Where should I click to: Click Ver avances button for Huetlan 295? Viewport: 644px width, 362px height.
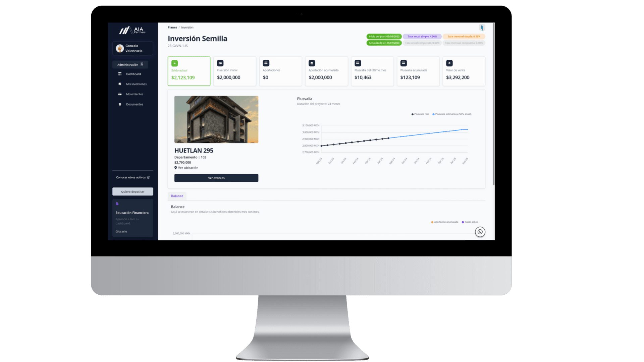[216, 178]
